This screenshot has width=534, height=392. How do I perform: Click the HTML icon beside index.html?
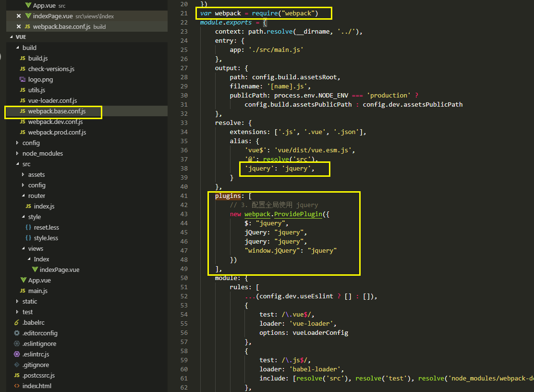(17, 386)
